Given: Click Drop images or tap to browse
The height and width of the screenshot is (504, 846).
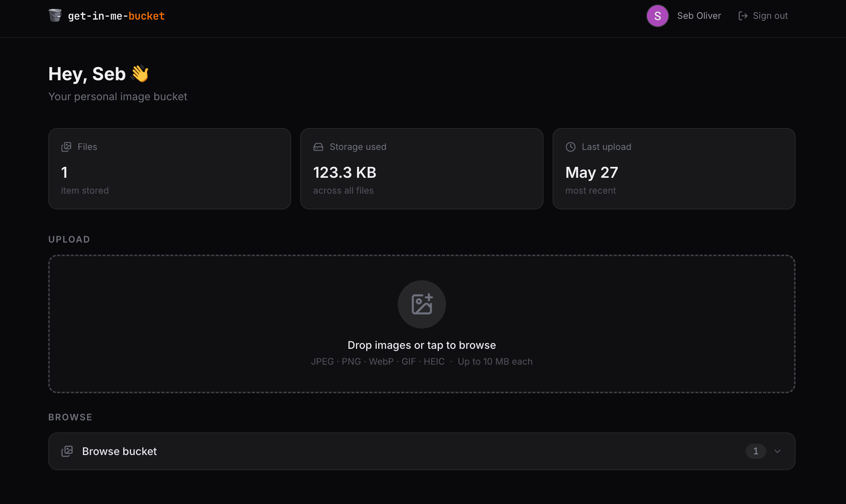Looking at the screenshot, I should tap(422, 345).
